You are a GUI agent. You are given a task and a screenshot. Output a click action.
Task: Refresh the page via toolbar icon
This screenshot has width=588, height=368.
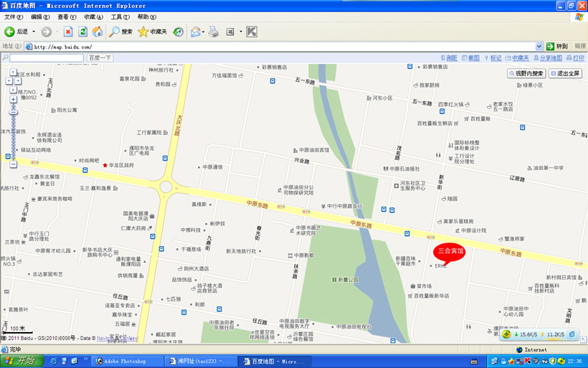click(x=83, y=32)
